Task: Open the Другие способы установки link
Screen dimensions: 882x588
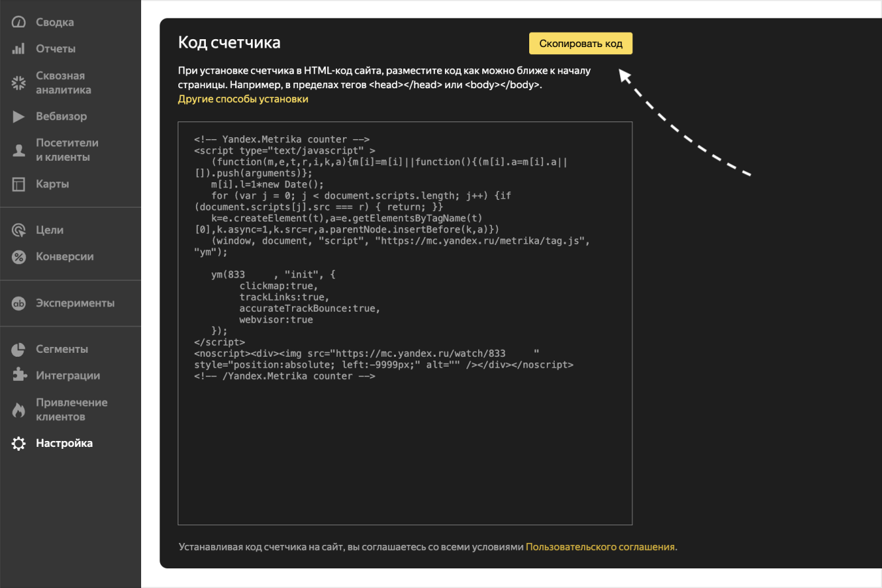Action: point(243,99)
